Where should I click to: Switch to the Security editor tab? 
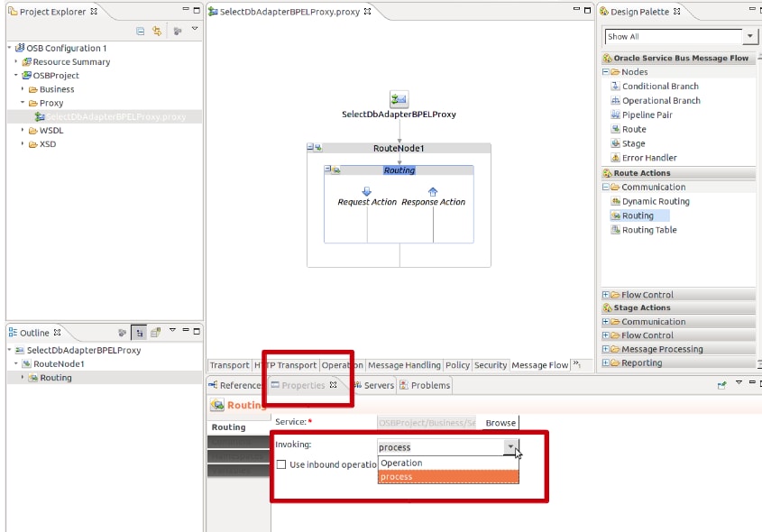click(x=491, y=365)
